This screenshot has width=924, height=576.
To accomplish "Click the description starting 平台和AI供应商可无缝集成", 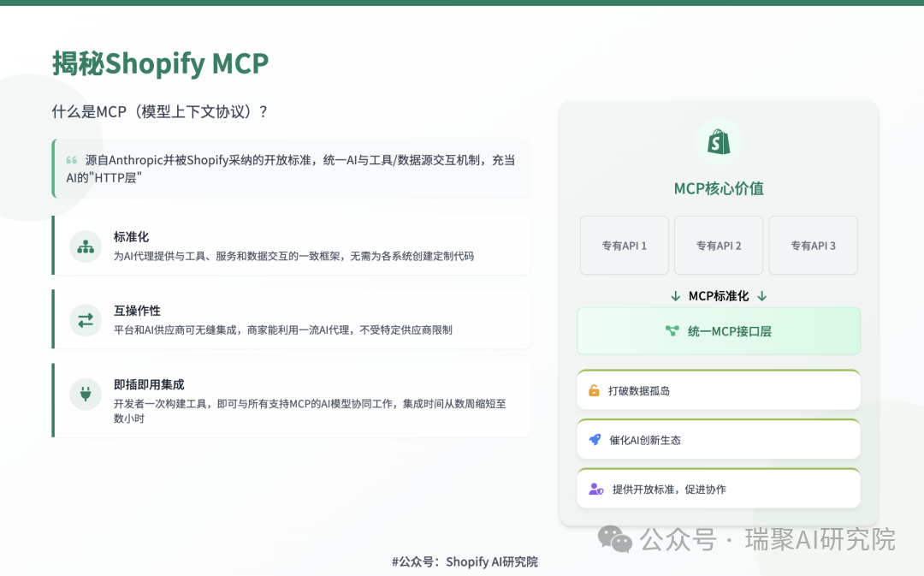I will tap(283, 330).
